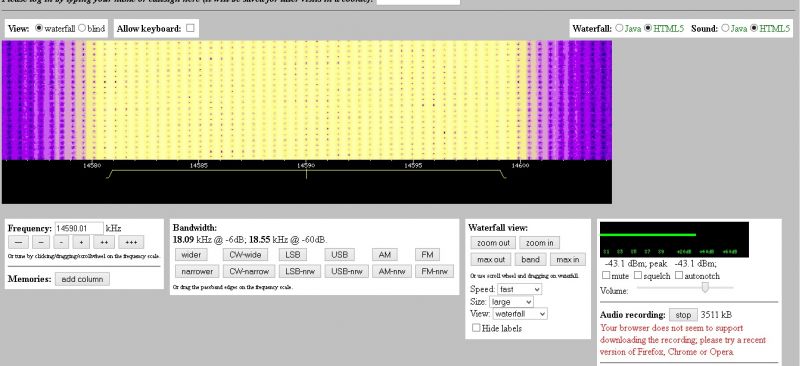This screenshot has height=366, width=800.
Task: Expand the View dropdown showing waterfall
Action: (520, 314)
